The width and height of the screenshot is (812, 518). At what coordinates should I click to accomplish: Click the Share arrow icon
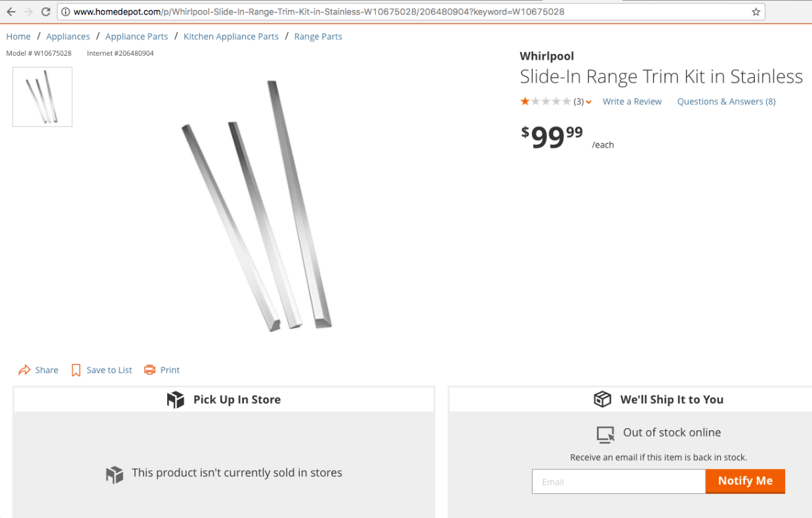(24, 370)
